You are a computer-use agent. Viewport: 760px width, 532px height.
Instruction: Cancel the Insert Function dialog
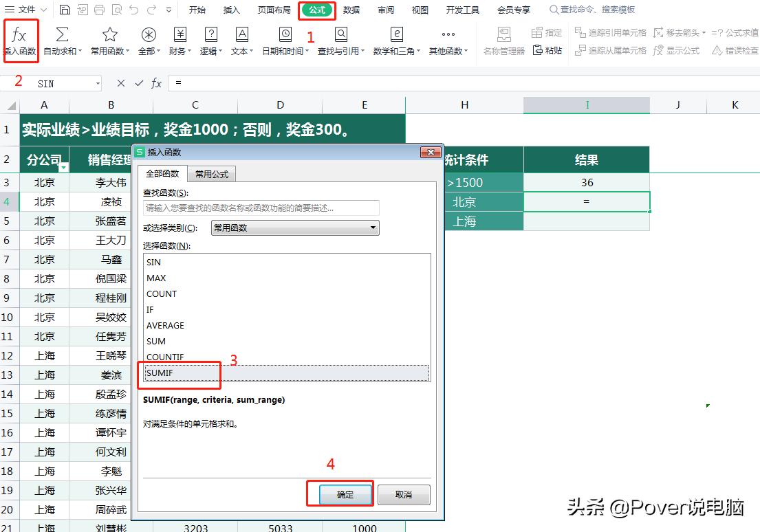(404, 494)
